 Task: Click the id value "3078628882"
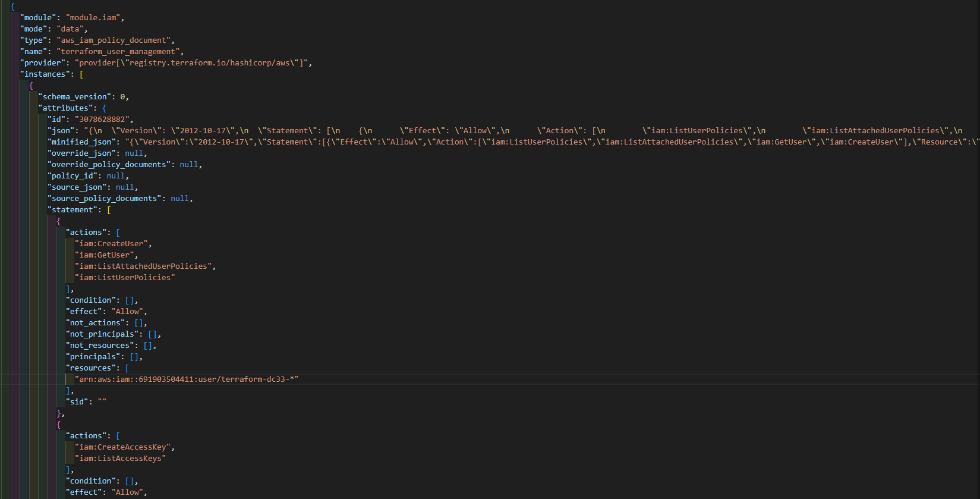point(104,120)
